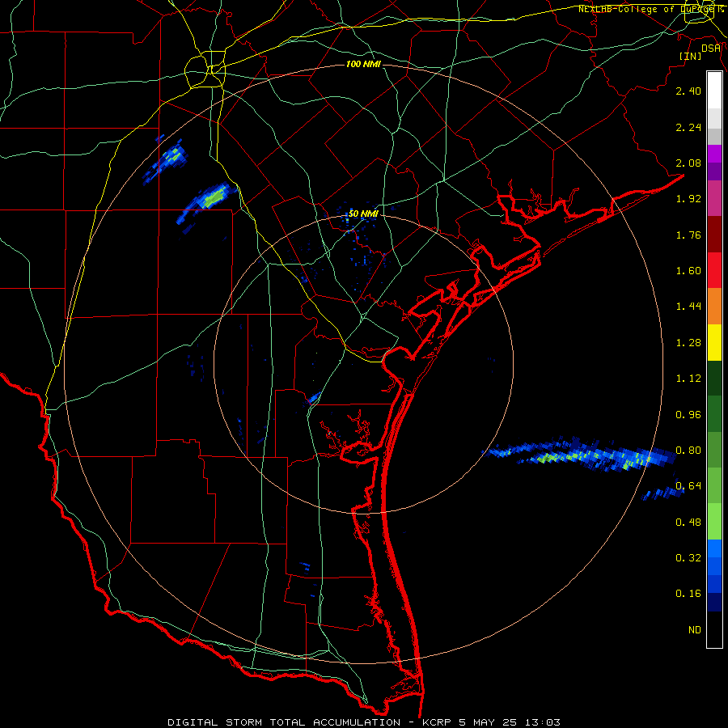Select the 0.32 legend value
Viewport: 728px width, 728px height.
click(x=688, y=558)
